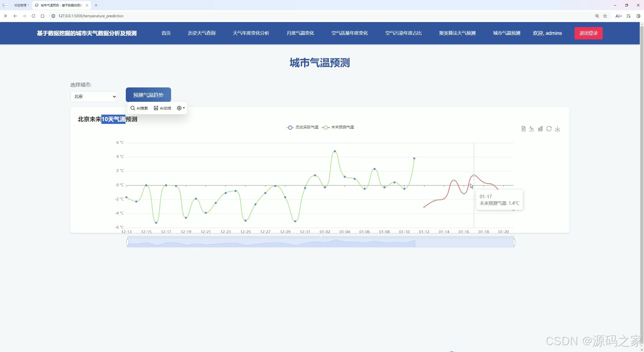
Task: Click the 预测气温趋势 button
Action: tap(148, 95)
